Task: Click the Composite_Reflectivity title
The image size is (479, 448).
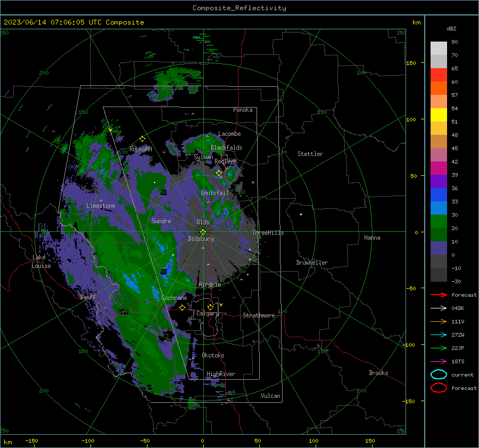Action: pyautogui.click(x=239, y=8)
